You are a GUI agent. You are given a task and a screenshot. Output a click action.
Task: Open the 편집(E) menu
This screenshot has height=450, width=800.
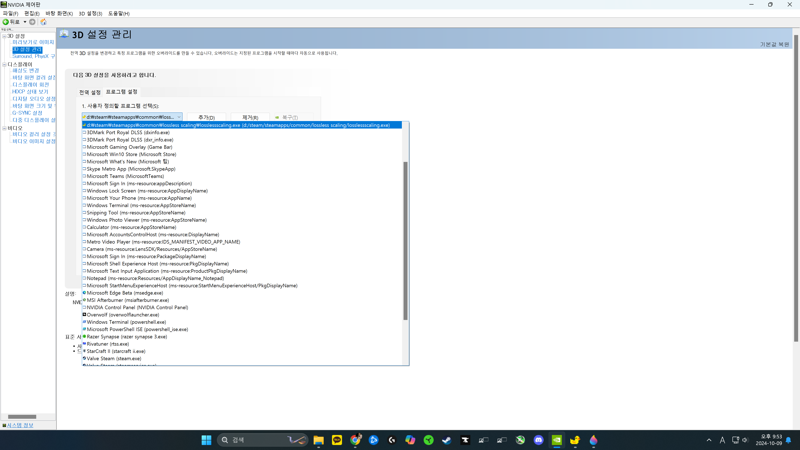click(x=32, y=14)
